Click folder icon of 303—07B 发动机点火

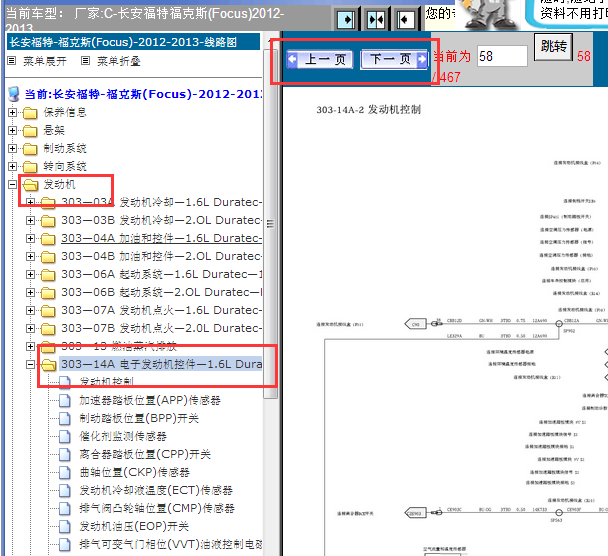48,329
